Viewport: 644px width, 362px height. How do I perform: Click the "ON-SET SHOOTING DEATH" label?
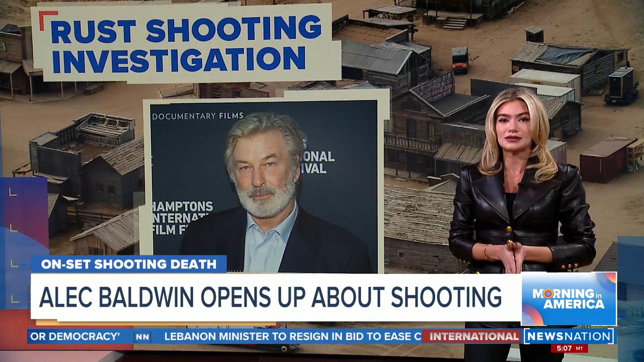pyautogui.click(x=129, y=264)
